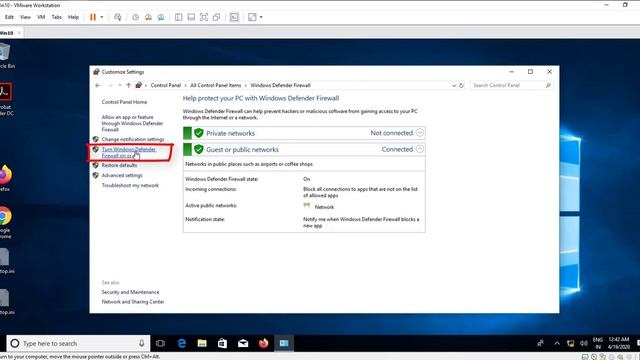Expand the Private networks section chevron
This screenshot has width=640, height=360.
(420, 133)
